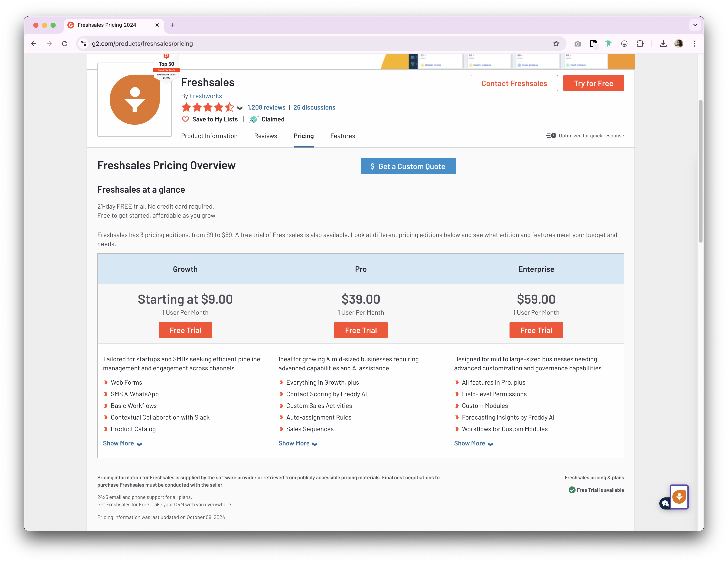Open the browser extensions puzzle icon
This screenshot has height=563, width=728.
pos(640,44)
